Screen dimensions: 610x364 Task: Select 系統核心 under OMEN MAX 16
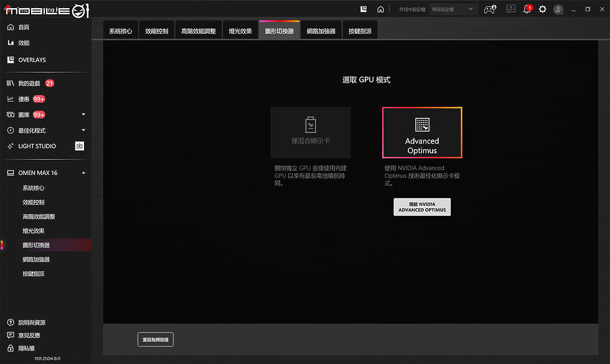point(34,188)
